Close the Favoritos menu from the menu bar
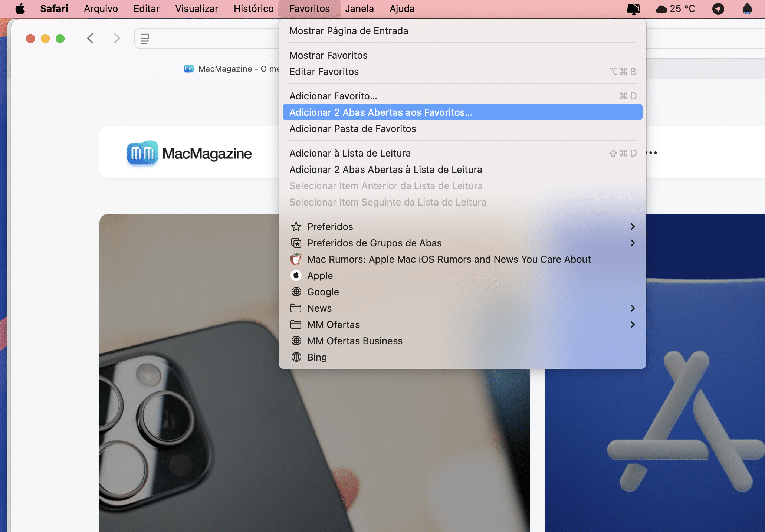This screenshot has height=532, width=765. (x=309, y=9)
